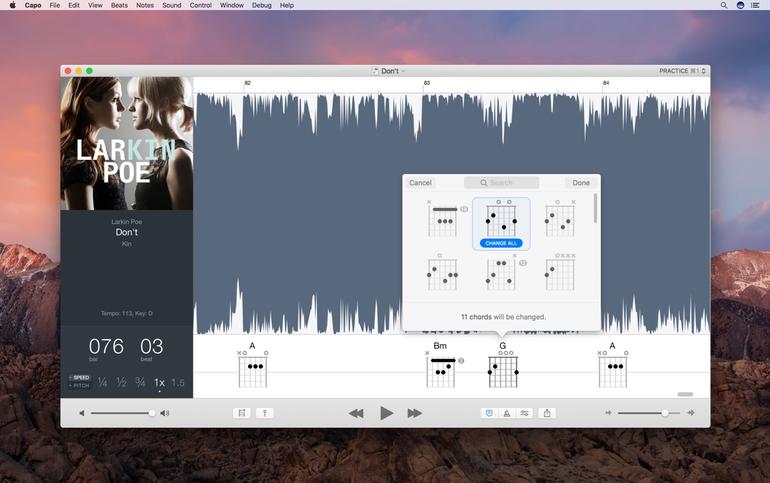
Task: Click the rewind button
Action: (x=357, y=413)
